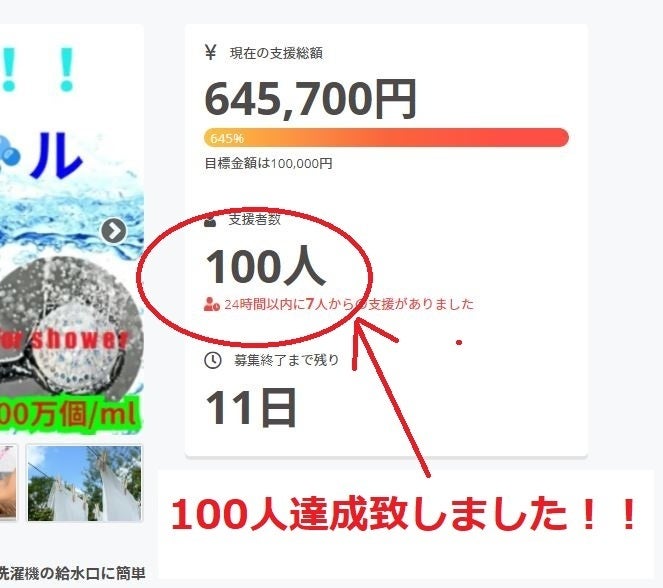
Task: Open the laundry clothesline thumbnail
Action: click(x=85, y=483)
